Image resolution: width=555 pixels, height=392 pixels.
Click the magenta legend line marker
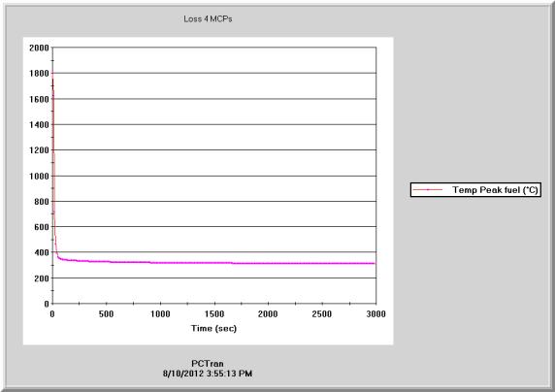point(428,190)
